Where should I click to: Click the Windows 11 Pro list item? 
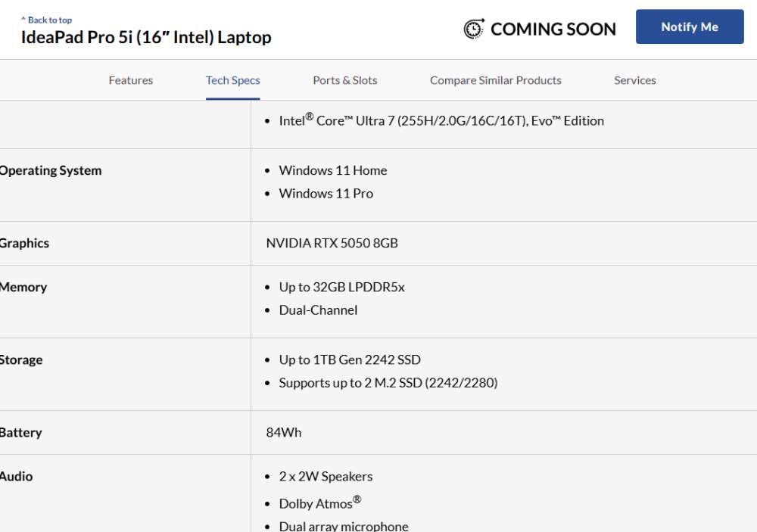click(326, 194)
